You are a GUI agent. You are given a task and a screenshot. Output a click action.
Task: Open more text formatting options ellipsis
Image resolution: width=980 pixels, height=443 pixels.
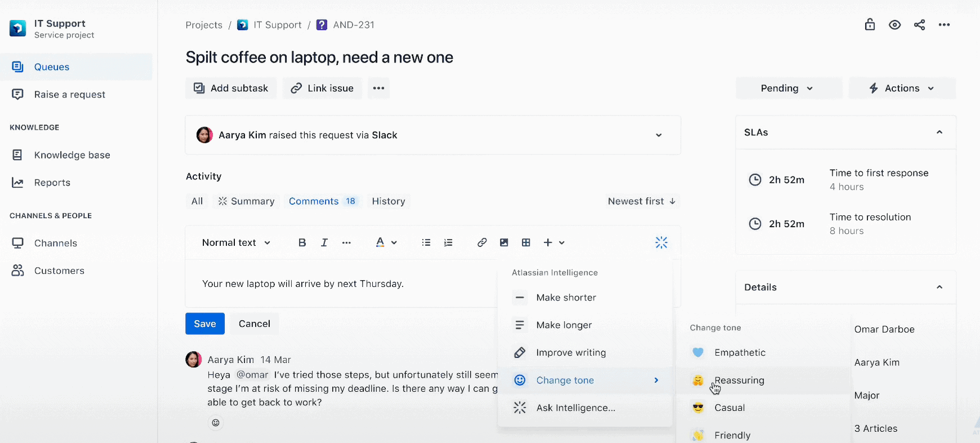(346, 242)
